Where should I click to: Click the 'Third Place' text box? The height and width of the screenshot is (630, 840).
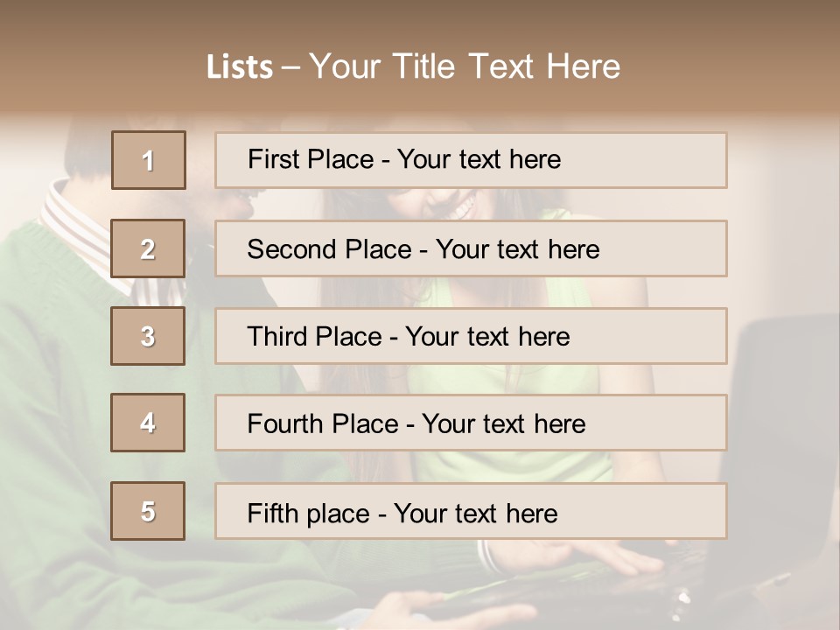click(471, 336)
